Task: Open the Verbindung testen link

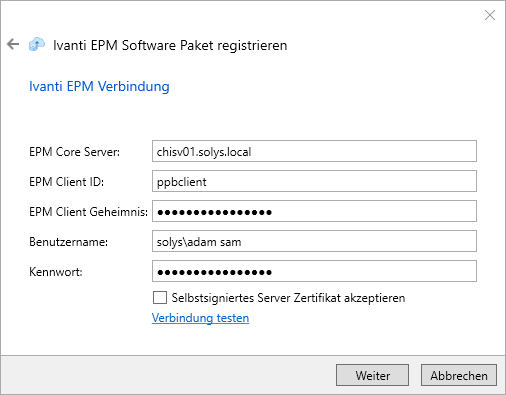Action: [x=200, y=318]
